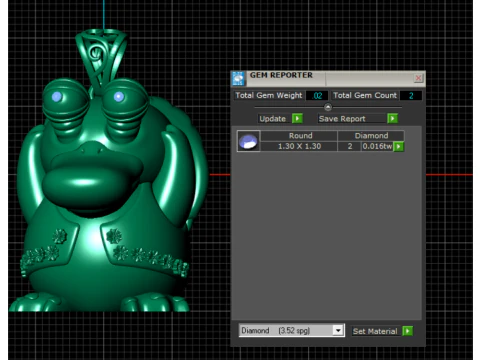This screenshot has width=480, height=360.
Task: Click the green arrow beside 0.016tw
Action: (399, 146)
